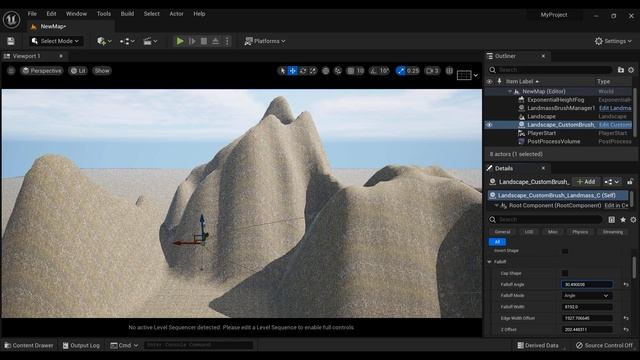640x360 pixels.
Task: Select LandmassBrushManager1 in the Outliner
Action: (561, 108)
